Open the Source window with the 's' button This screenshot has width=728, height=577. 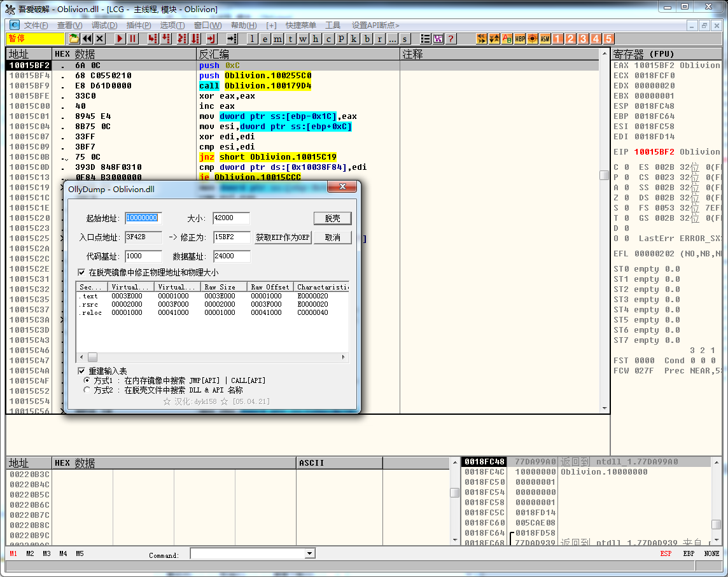click(x=405, y=39)
